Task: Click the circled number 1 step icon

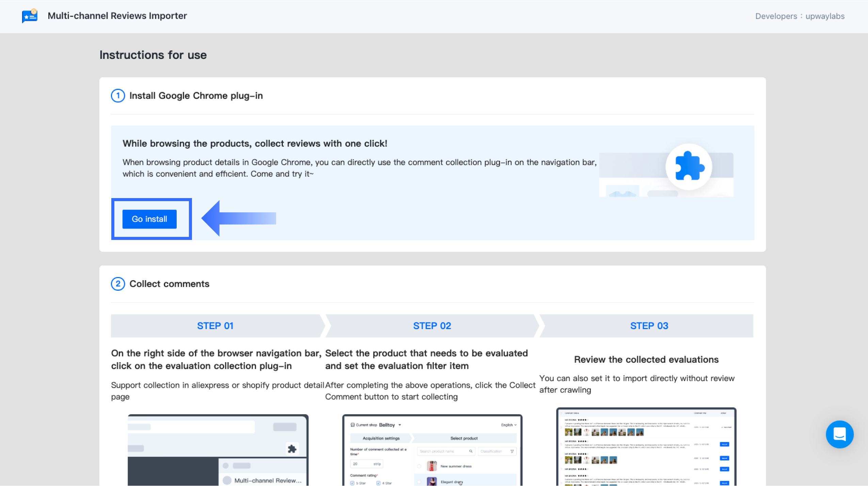Action: (x=118, y=96)
